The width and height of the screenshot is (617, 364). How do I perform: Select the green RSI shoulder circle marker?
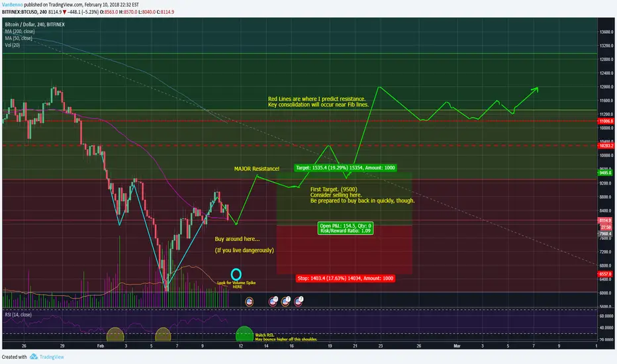pos(244,334)
